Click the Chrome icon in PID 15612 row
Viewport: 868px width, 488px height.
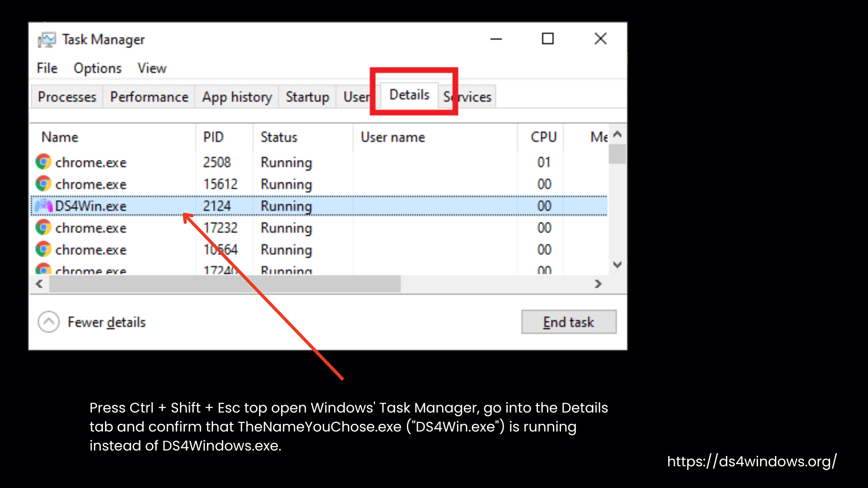43,183
